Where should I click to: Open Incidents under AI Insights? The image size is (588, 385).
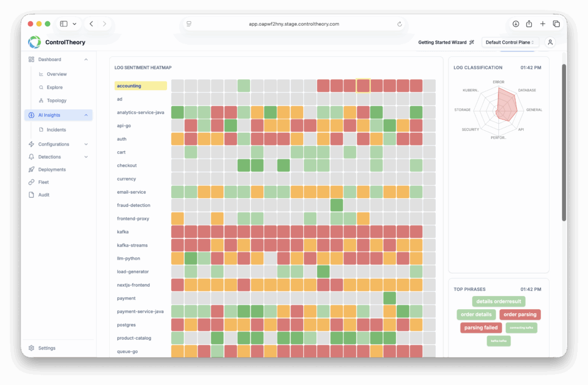tap(56, 130)
